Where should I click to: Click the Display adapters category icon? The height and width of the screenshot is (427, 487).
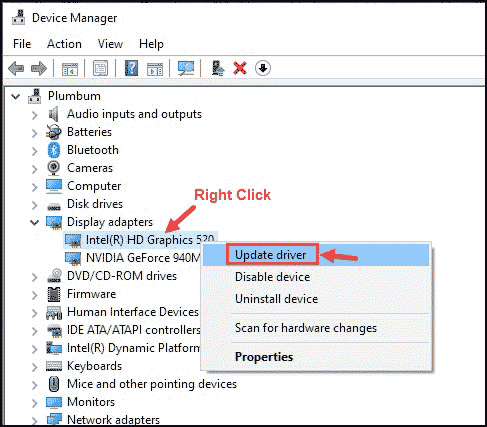point(54,222)
